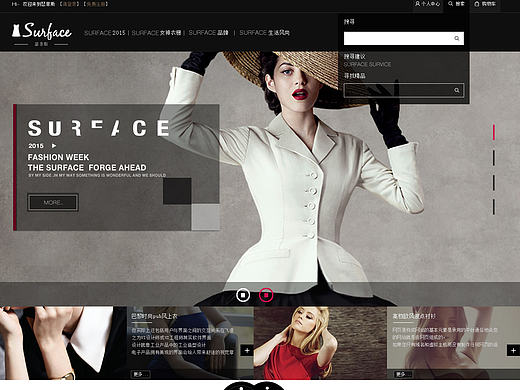The image size is (520, 390).
Task: Expand plus icon on first article card
Action: point(247,350)
